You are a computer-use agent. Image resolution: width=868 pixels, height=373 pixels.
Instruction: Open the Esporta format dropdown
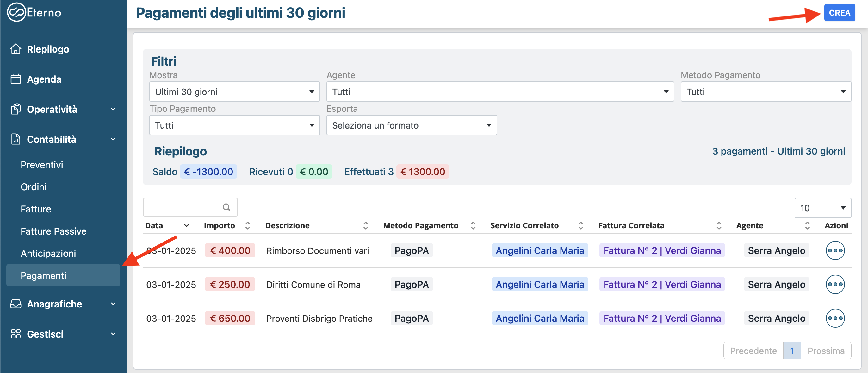point(411,125)
